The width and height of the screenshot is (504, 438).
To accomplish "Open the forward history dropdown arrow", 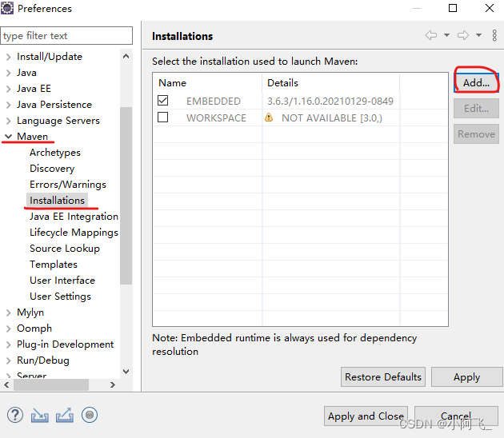I will tap(478, 35).
